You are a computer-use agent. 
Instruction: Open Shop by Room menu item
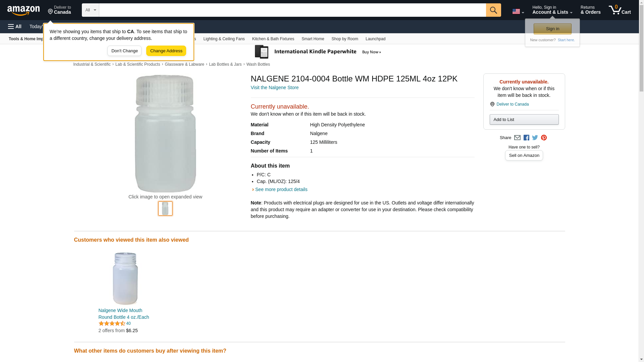point(344,39)
